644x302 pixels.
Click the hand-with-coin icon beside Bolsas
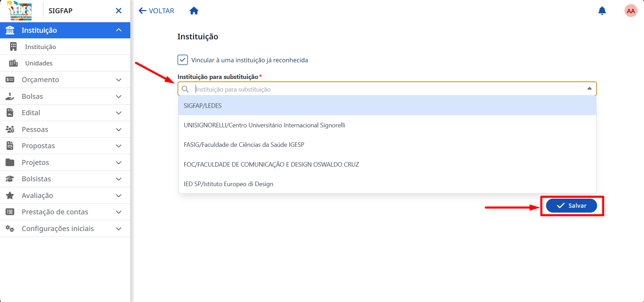(10, 96)
